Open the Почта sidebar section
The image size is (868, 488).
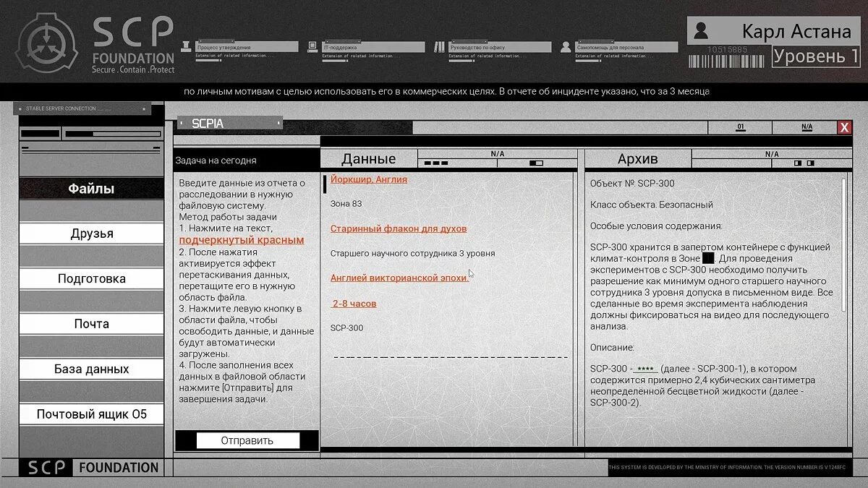91,323
